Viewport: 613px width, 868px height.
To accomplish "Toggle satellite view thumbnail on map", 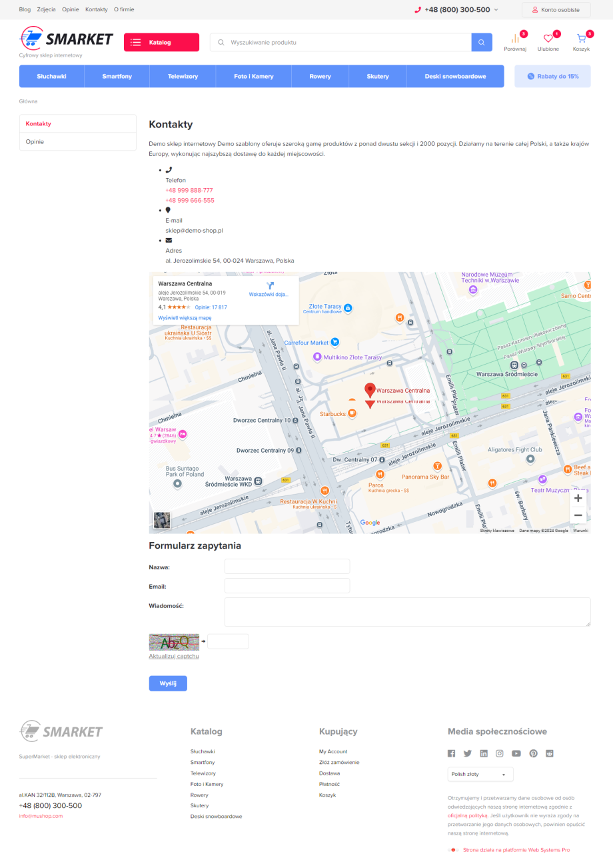I will pyautogui.click(x=162, y=520).
